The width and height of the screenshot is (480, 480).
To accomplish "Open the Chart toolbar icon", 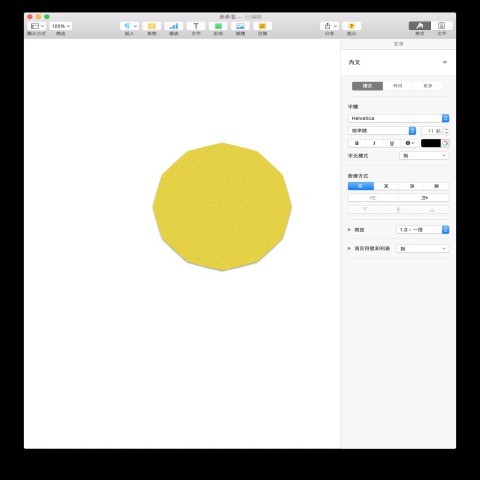I will pos(174,26).
